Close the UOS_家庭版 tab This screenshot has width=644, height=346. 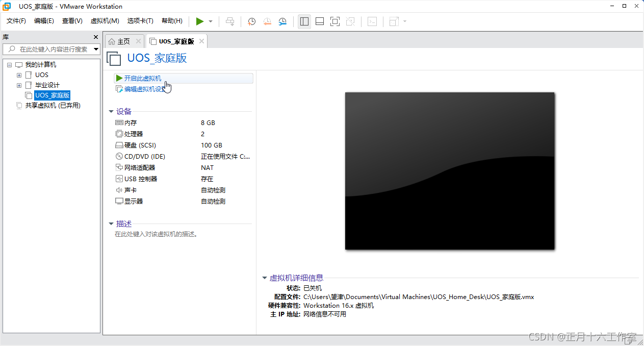[202, 41]
